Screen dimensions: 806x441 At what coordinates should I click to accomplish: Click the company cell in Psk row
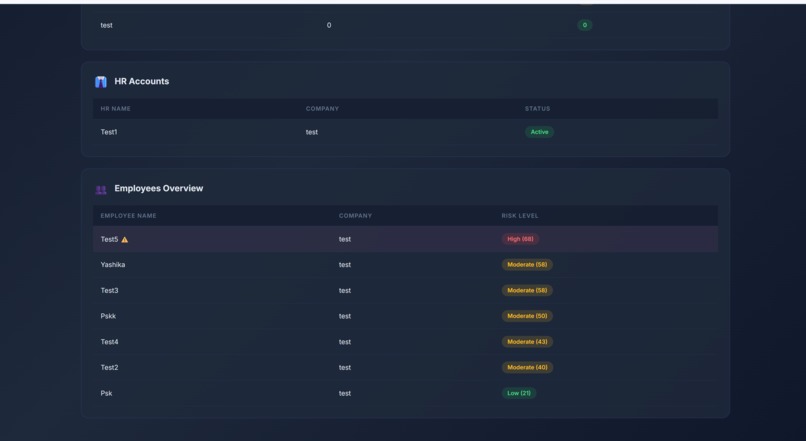pyautogui.click(x=344, y=393)
